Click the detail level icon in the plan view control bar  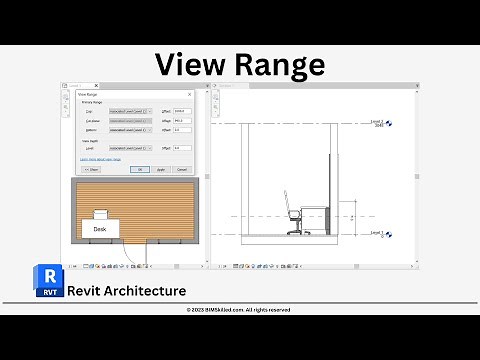coord(86,266)
